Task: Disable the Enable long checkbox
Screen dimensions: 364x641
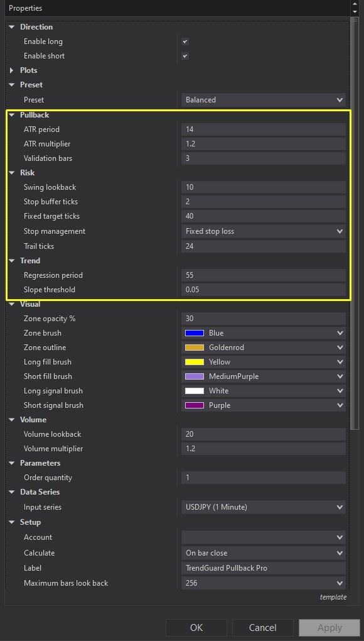Action: (185, 41)
